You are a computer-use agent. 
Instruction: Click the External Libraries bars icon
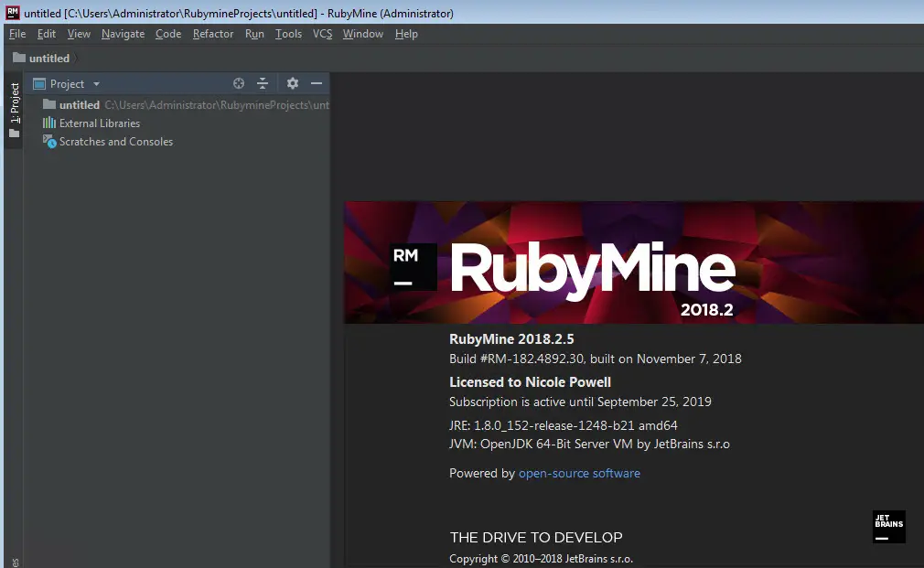coord(49,123)
